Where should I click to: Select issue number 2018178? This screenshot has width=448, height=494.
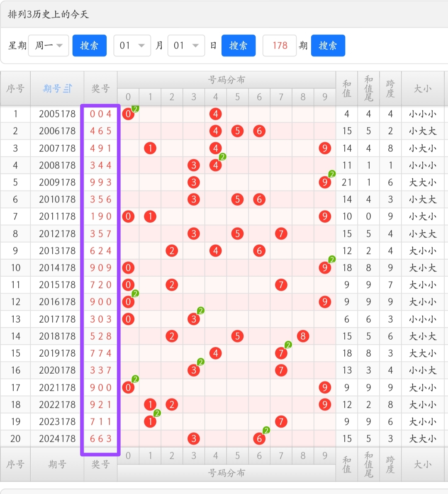[57, 336]
